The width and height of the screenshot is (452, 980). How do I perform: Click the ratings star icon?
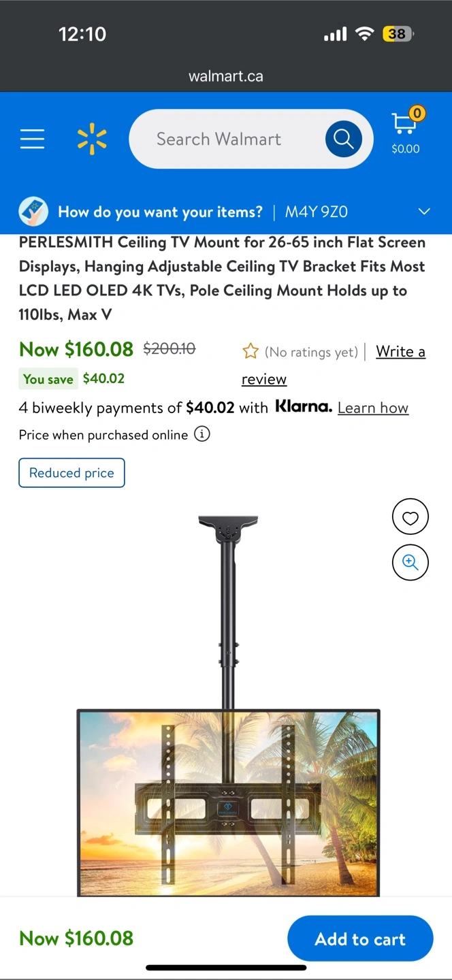point(251,351)
